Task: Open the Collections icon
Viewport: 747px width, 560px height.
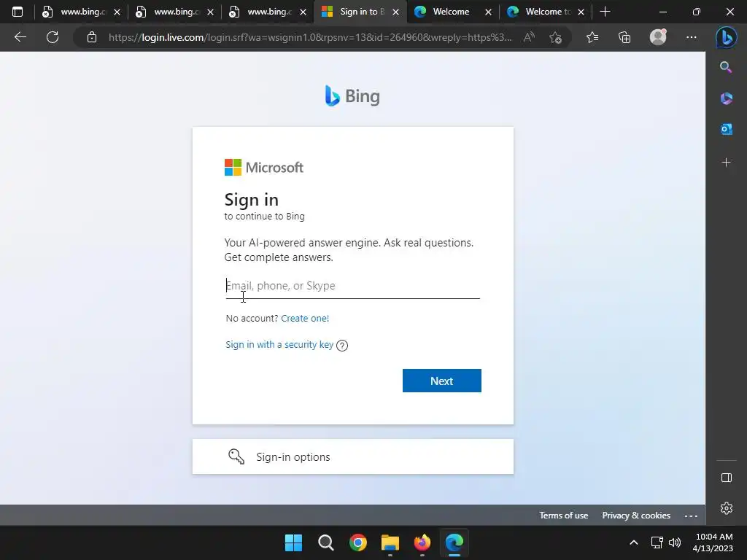Action: pos(624,37)
